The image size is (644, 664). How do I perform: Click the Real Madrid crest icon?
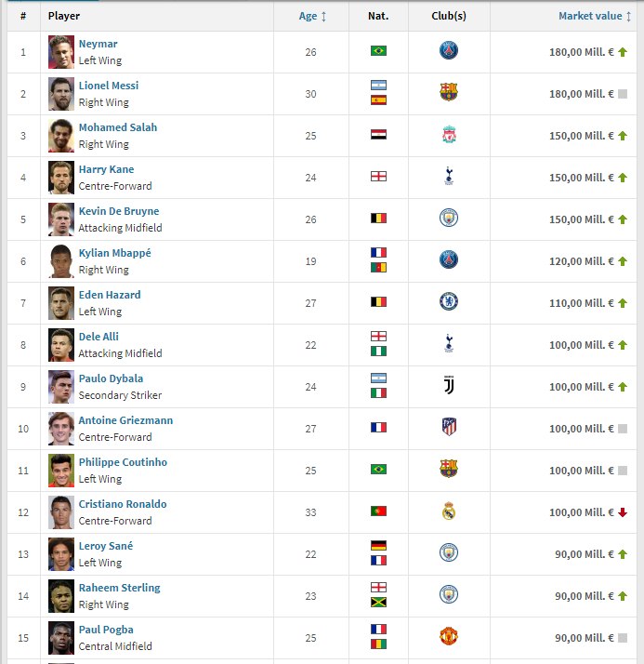(449, 511)
